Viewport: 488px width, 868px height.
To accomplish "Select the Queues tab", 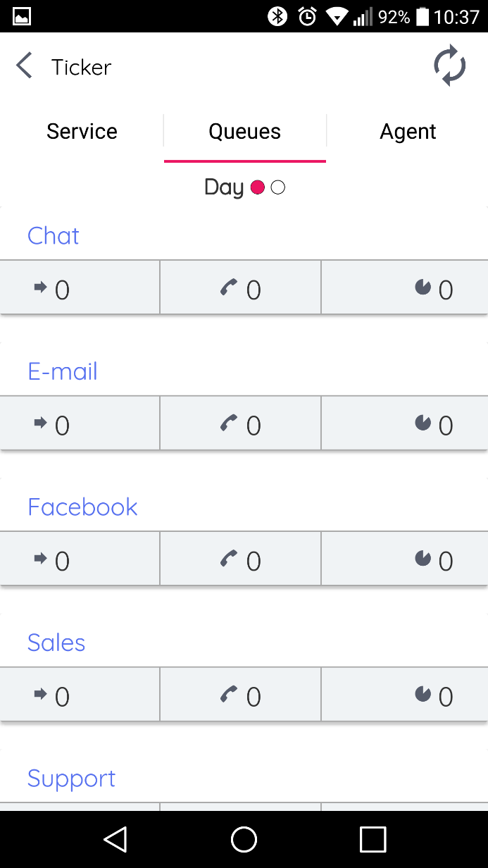I will [x=245, y=132].
